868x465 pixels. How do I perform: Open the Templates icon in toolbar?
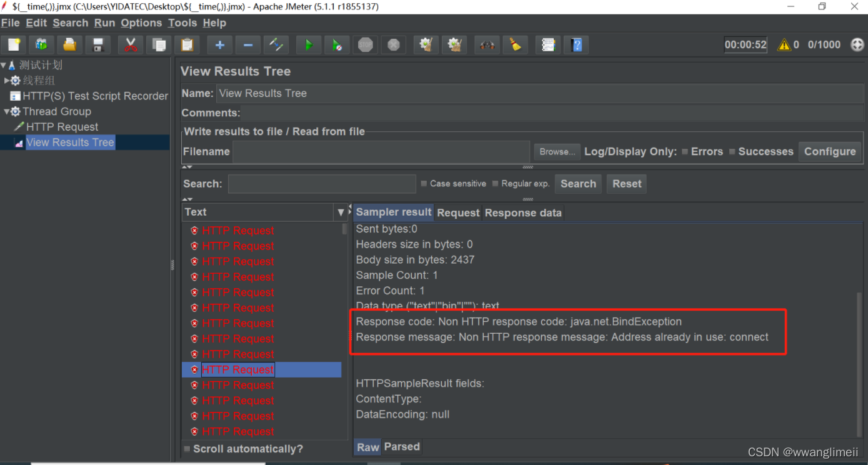[42, 44]
